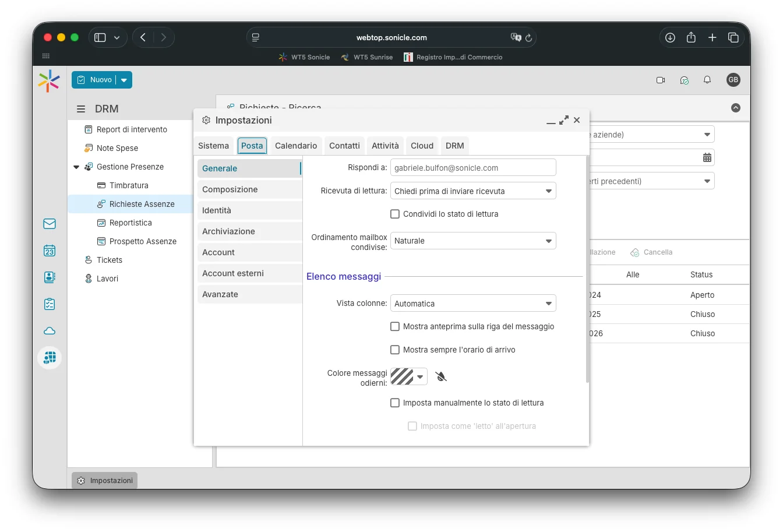
Task: Enable Mostra sempre l'orario di arrivo
Action: coord(395,350)
